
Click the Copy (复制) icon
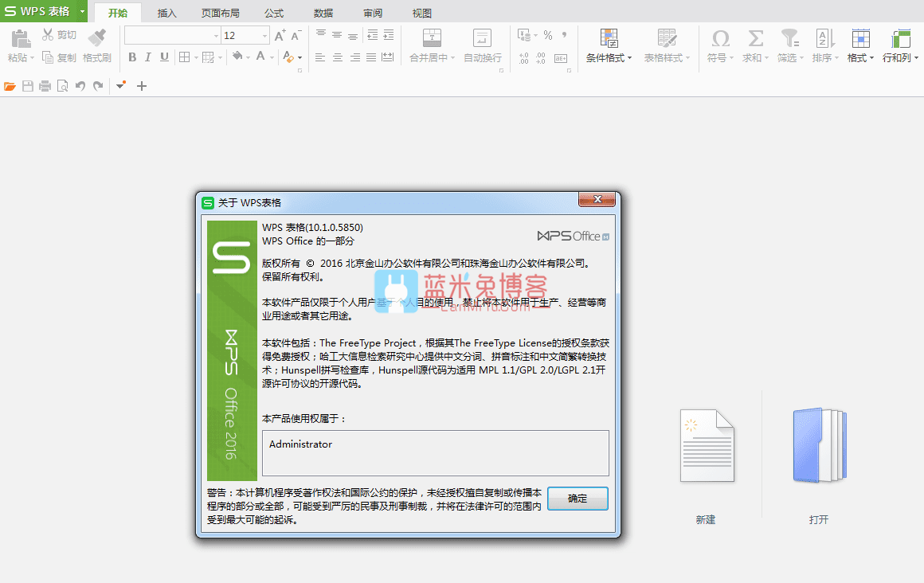pos(48,57)
